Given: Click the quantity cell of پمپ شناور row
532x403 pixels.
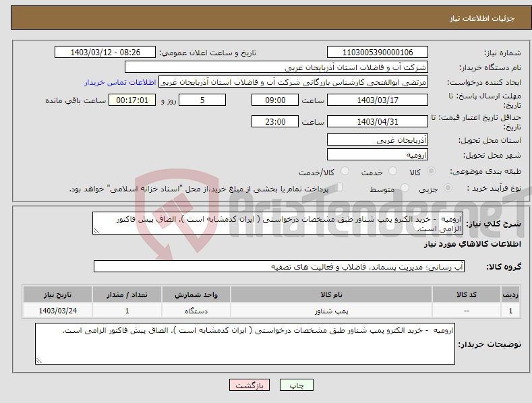Looking at the screenshot, I should [127, 311].
